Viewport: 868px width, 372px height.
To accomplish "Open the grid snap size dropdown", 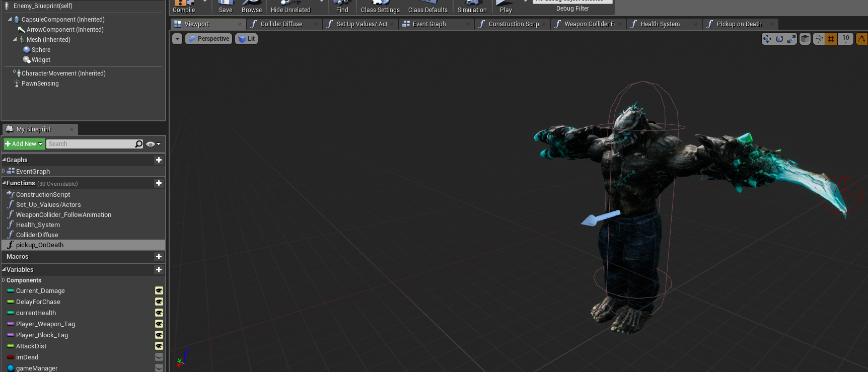I will 846,38.
